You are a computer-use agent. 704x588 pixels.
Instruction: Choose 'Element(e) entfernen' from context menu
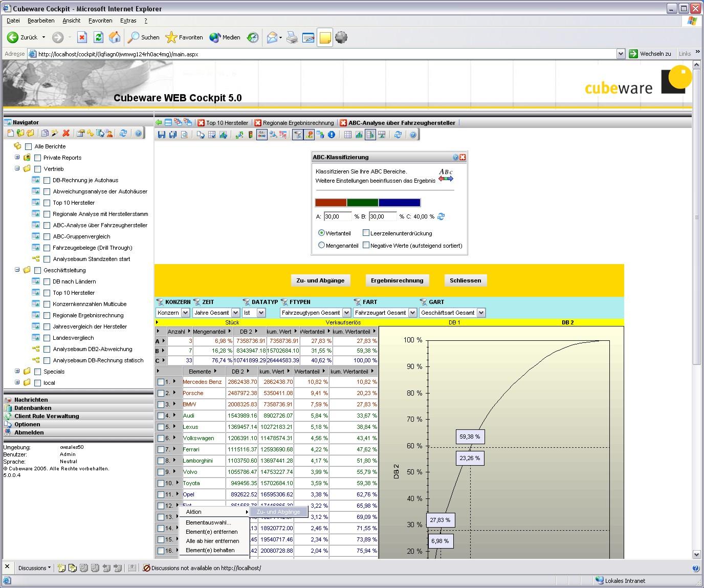pyautogui.click(x=211, y=532)
